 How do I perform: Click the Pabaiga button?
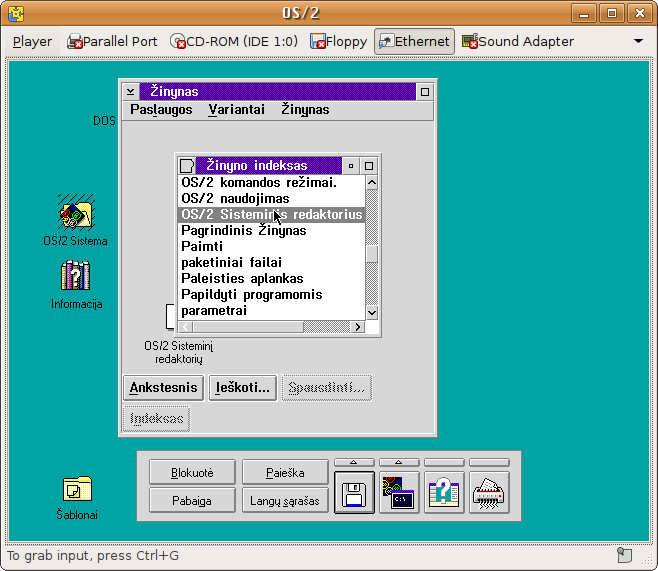(192, 501)
